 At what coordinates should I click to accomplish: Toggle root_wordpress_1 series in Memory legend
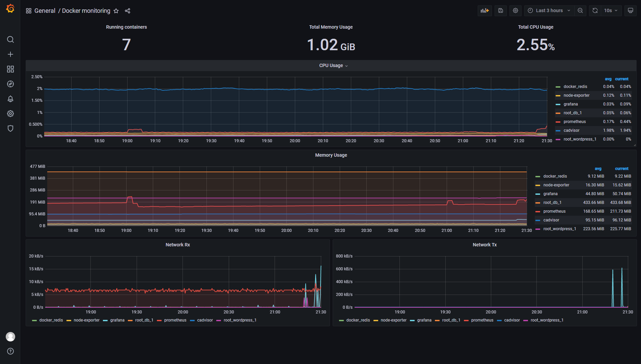(x=560, y=229)
